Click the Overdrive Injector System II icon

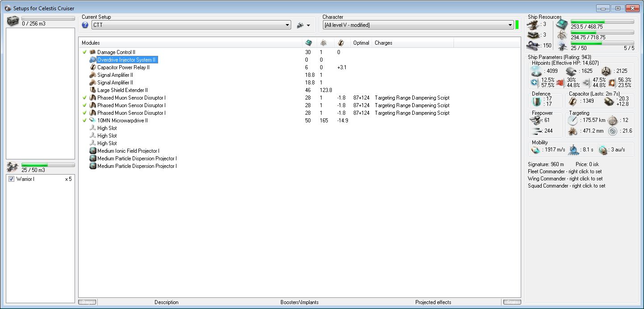(93, 60)
